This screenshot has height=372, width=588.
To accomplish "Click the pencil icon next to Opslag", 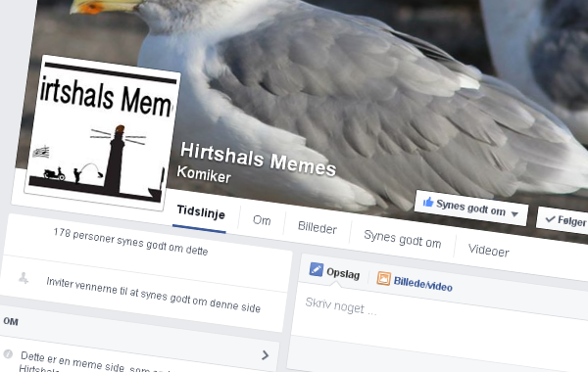I will pyautogui.click(x=317, y=269).
